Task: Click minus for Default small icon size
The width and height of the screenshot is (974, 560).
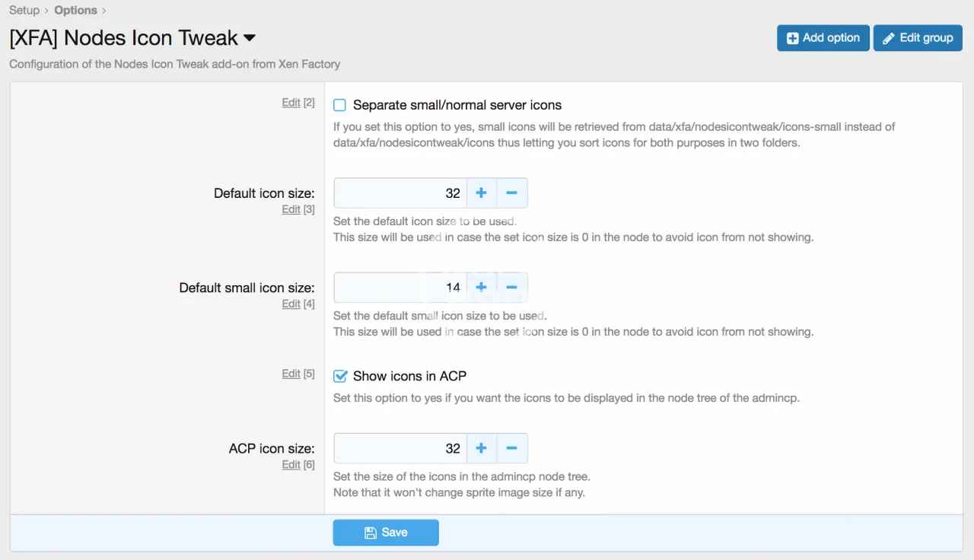Action: (x=511, y=288)
